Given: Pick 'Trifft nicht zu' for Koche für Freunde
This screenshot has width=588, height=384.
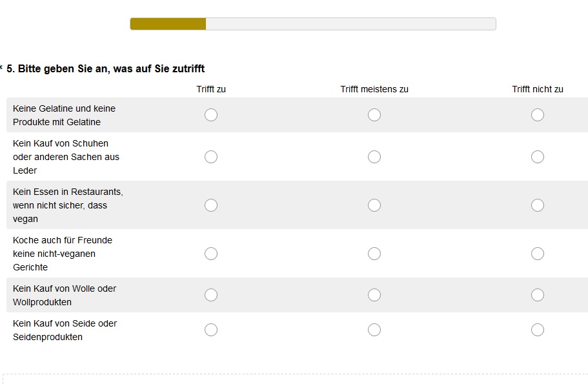Looking at the screenshot, I should point(538,254).
